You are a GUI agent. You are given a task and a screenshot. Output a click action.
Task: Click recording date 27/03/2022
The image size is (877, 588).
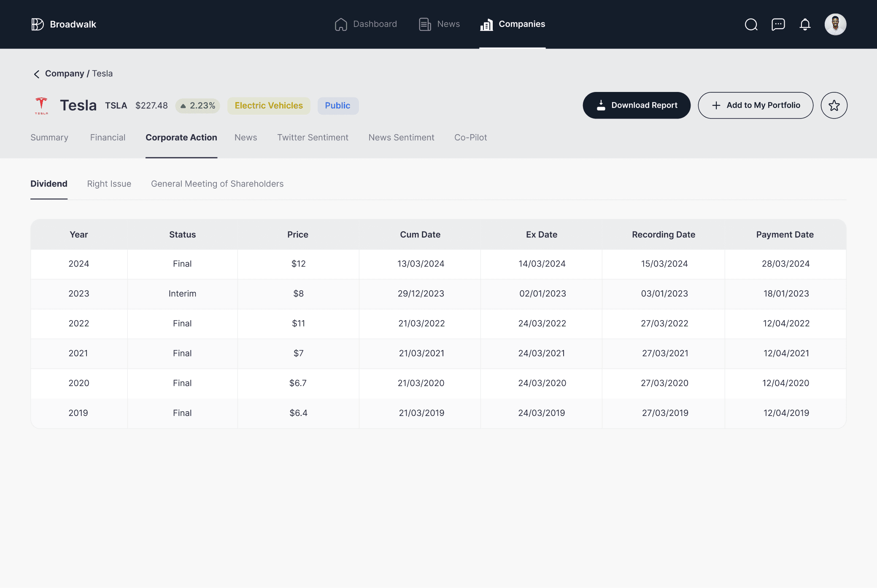click(664, 324)
